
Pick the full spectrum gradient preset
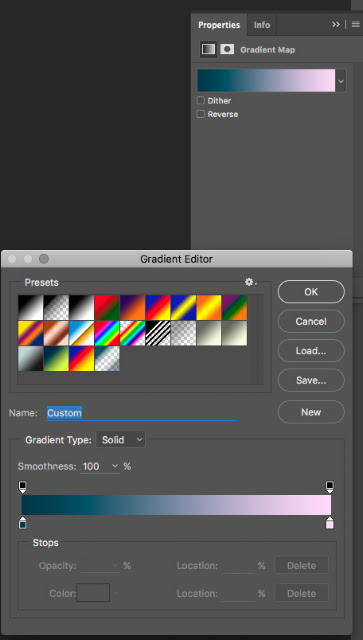[x=107, y=333]
